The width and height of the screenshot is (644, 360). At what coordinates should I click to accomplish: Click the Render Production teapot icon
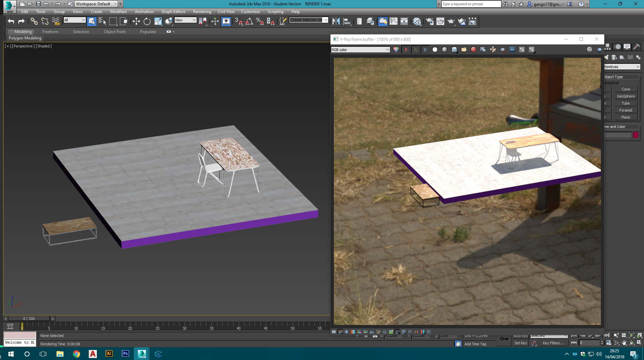point(451,21)
